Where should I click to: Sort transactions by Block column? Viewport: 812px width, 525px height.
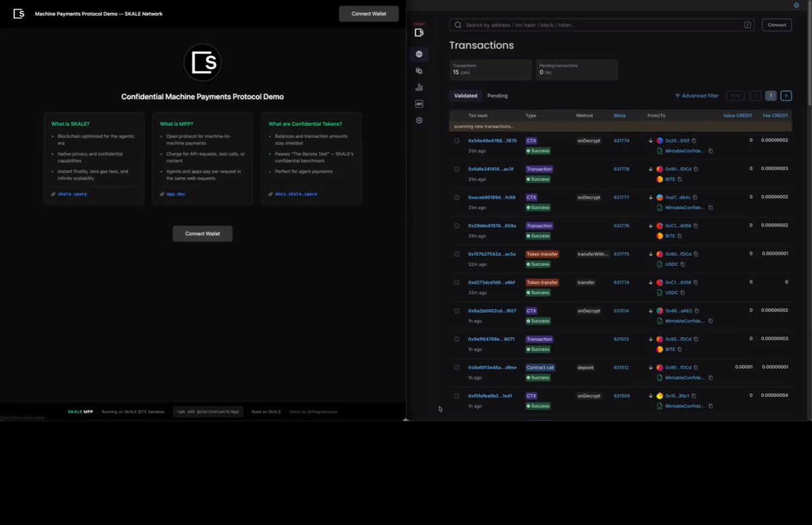tap(620, 116)
